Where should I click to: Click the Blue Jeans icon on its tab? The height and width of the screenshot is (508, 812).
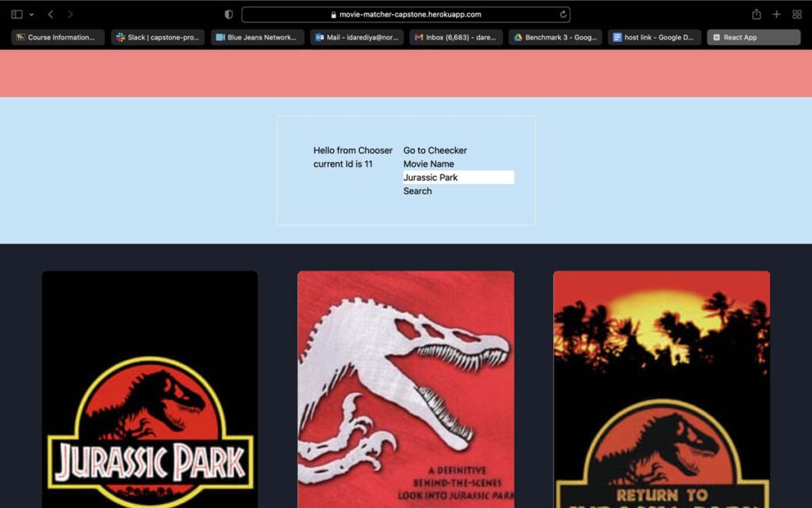pos(220,37)
